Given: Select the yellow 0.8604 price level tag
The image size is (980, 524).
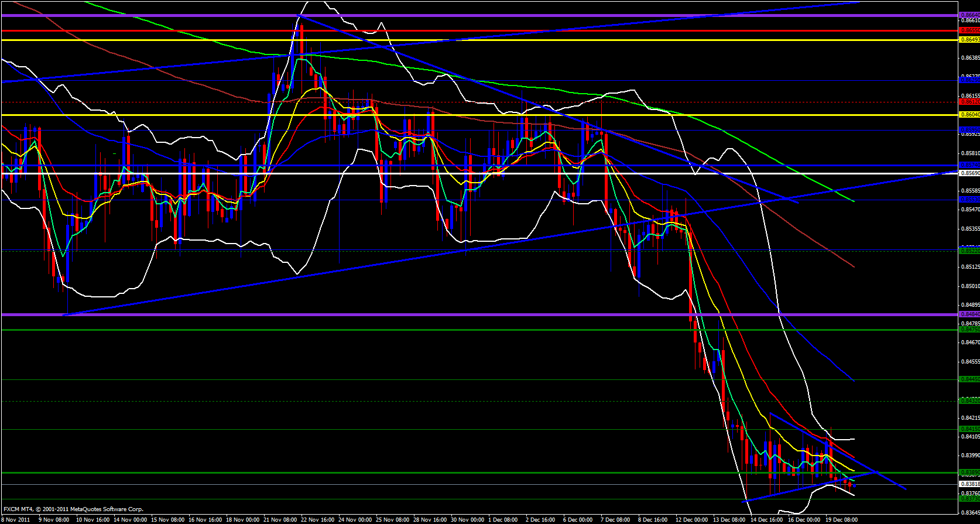Looking at the screenshot, I should 969,115.
